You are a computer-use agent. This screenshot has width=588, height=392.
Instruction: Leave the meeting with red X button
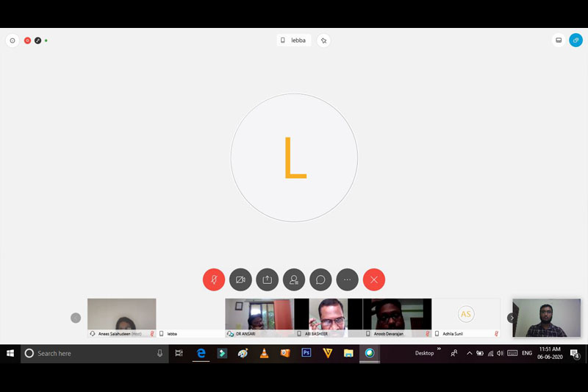point(374,279)
